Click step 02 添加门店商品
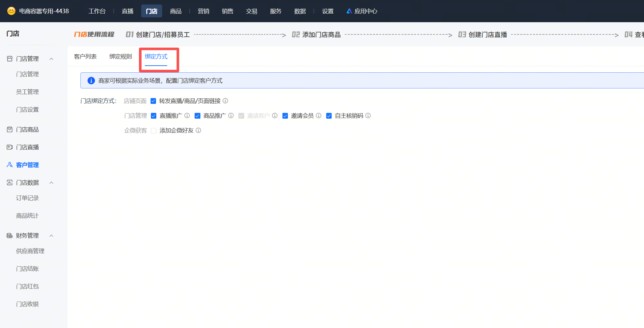 tap(316, 34)
